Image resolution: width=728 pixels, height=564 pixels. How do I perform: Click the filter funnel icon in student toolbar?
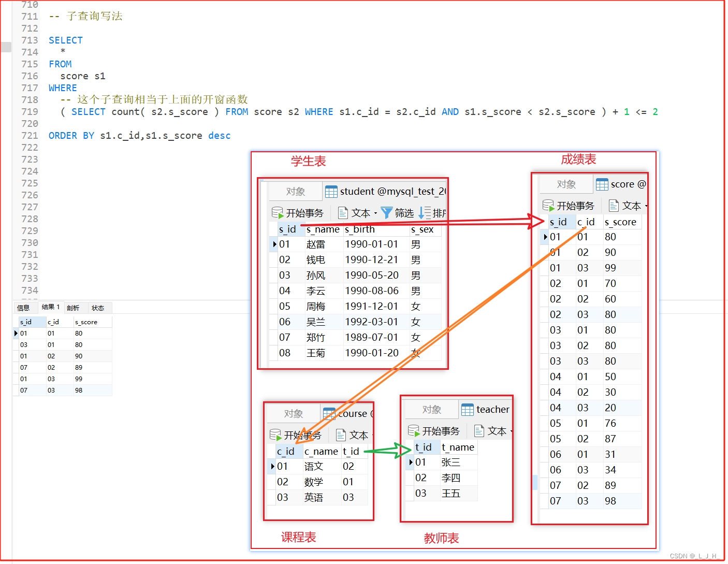pyautogui.click(x=386, y=213)
